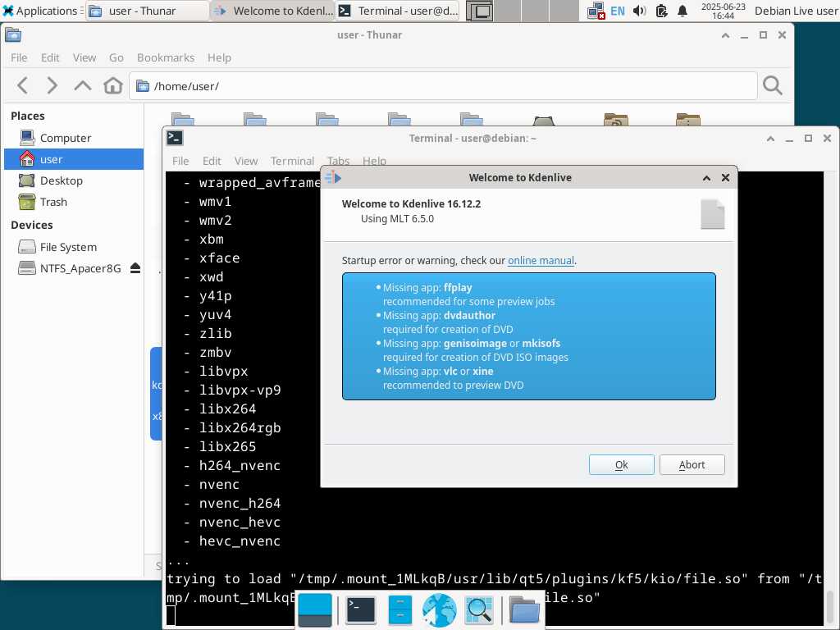Open the application finder magnifier dock icon
The width and height of the screenshot is (840, 630).
pos(479,610)
